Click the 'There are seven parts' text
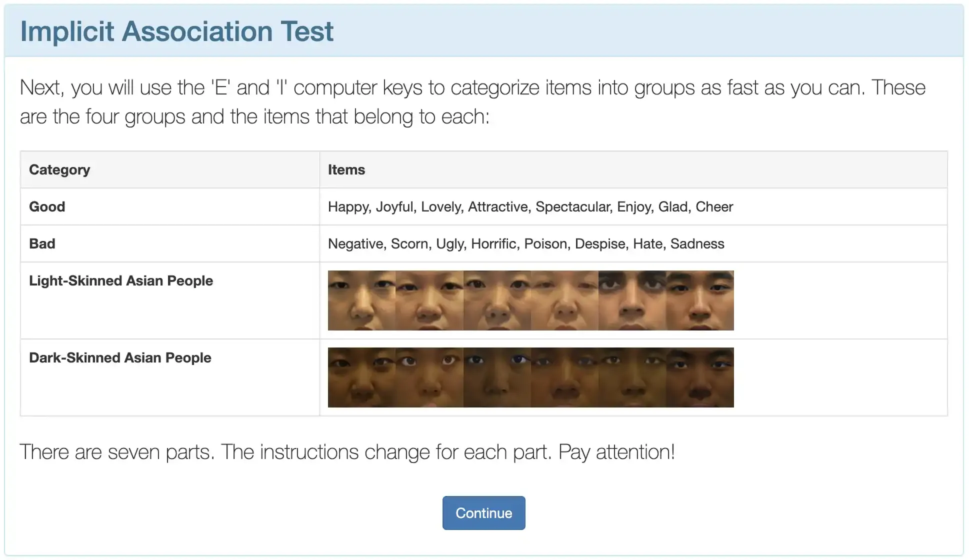The image size is (969, 560). pos(347,452)
